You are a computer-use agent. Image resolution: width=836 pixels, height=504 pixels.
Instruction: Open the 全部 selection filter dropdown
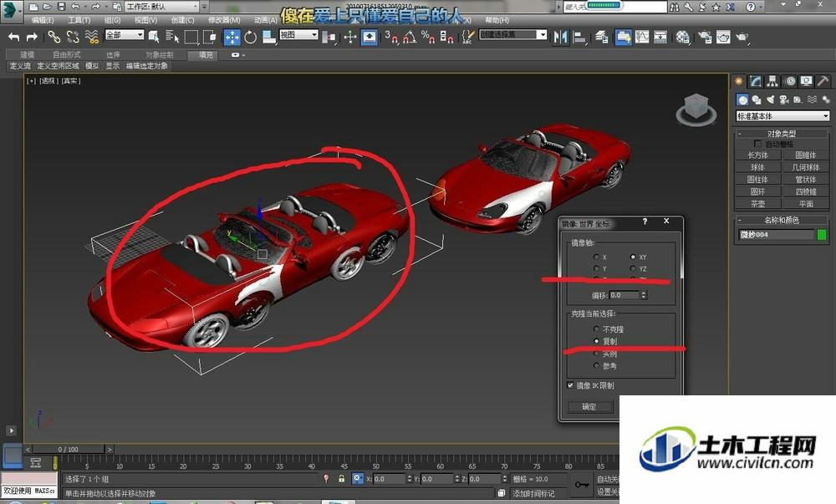click(x=125, y=35)
